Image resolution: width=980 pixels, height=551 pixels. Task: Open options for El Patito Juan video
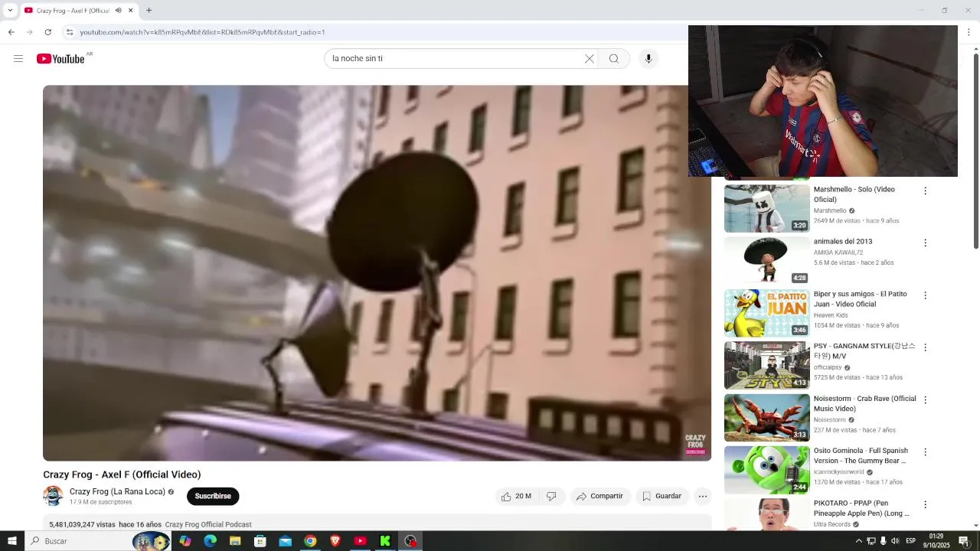925,295
